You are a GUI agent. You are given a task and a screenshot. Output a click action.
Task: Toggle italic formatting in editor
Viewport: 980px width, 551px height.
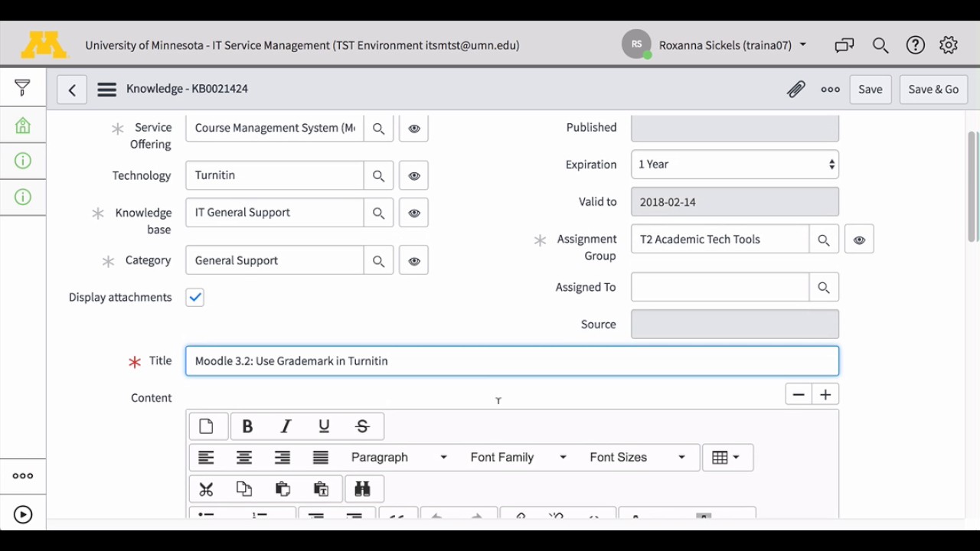pos(286,426)
